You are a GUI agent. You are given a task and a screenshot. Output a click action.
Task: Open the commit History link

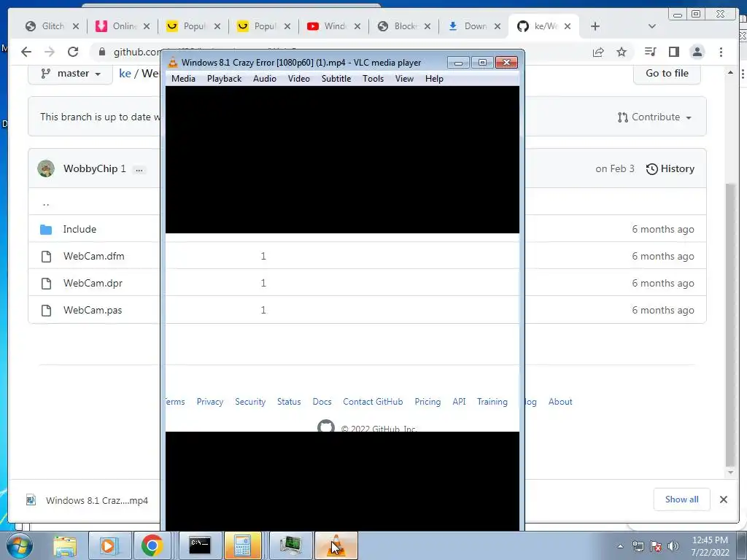click(x=670, y=168)
